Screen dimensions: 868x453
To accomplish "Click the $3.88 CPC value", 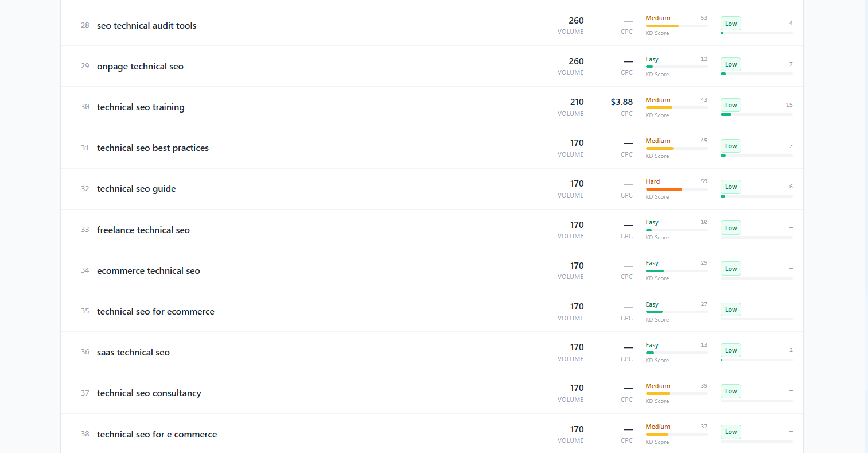I will point(621,102).
